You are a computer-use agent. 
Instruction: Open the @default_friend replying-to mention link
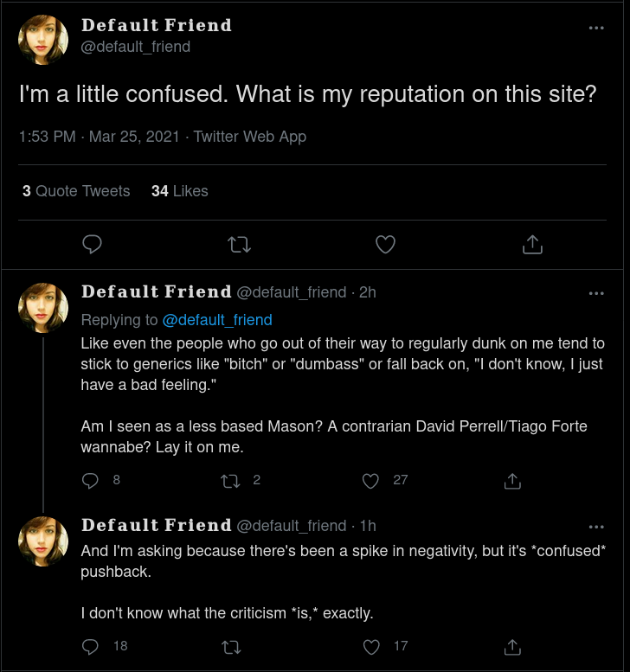coord(217,320)
